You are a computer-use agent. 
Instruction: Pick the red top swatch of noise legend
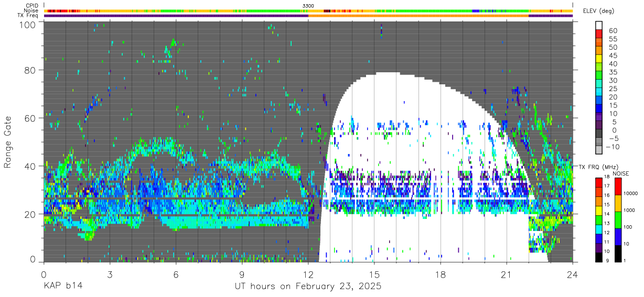[617, 186]
